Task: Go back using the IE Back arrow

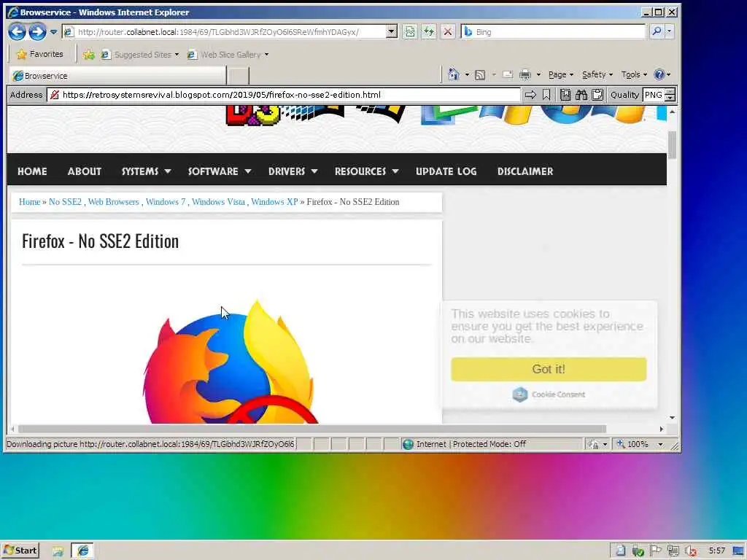Action: (18, 32)
